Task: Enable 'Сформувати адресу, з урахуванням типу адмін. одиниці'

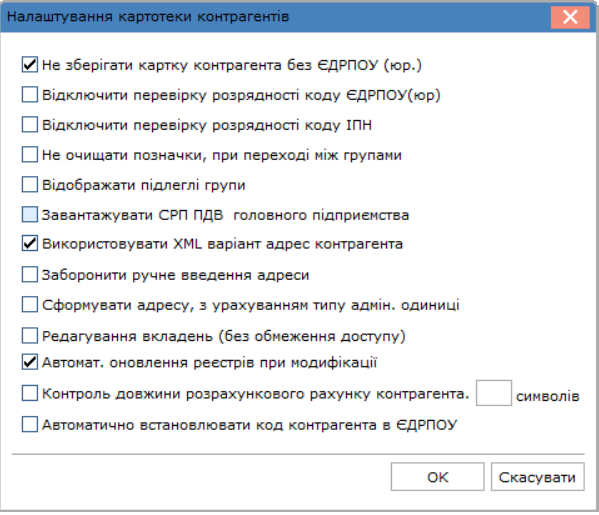Action: click(30, 305)
